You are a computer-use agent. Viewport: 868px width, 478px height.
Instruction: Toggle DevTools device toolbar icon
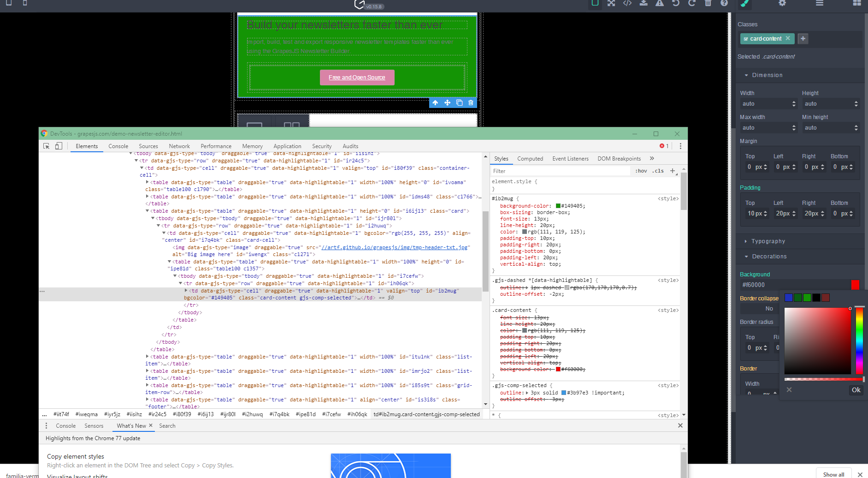(59, 146)
